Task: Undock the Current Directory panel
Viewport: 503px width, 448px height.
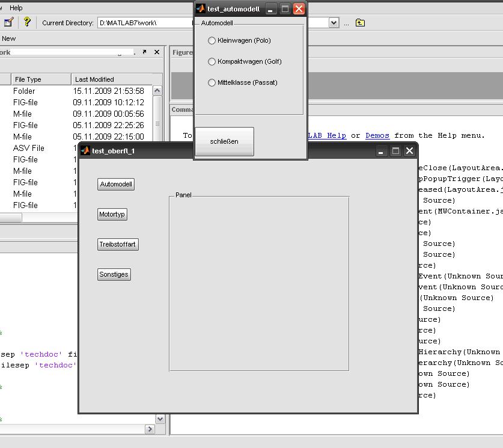Action: (x=145, y=52)
